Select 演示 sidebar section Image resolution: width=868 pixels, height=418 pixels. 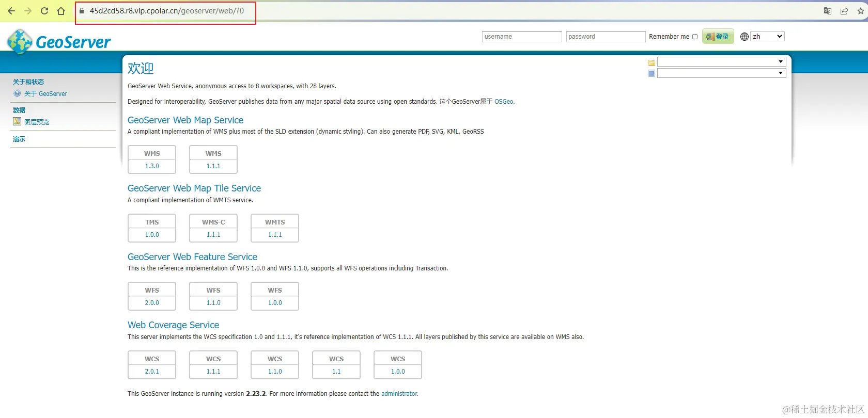[19, 139]
